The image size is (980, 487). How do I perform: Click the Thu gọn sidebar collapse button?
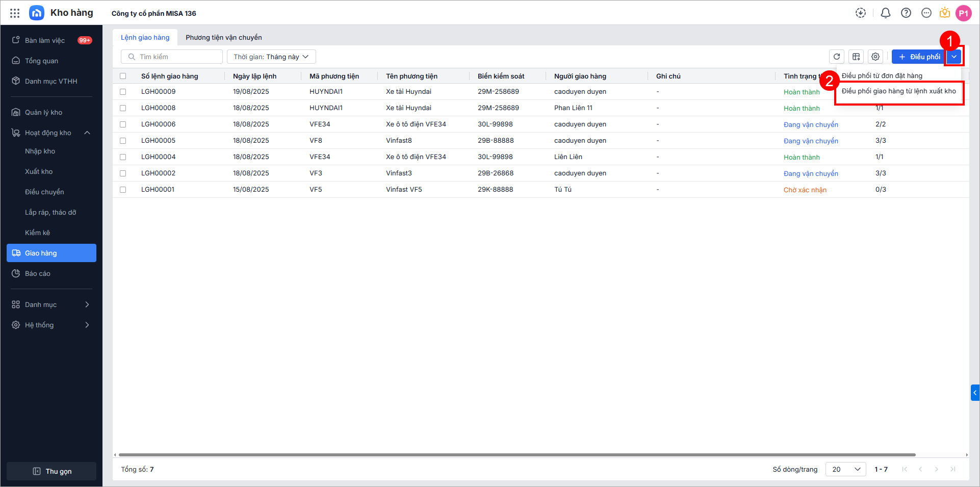tap(51, 471)
